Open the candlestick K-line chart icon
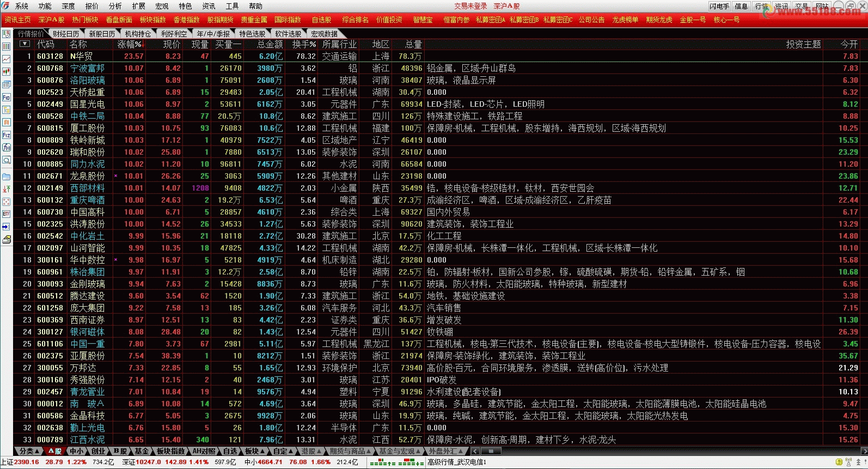This screenshot has height=469, width=868. coord(6,71)
